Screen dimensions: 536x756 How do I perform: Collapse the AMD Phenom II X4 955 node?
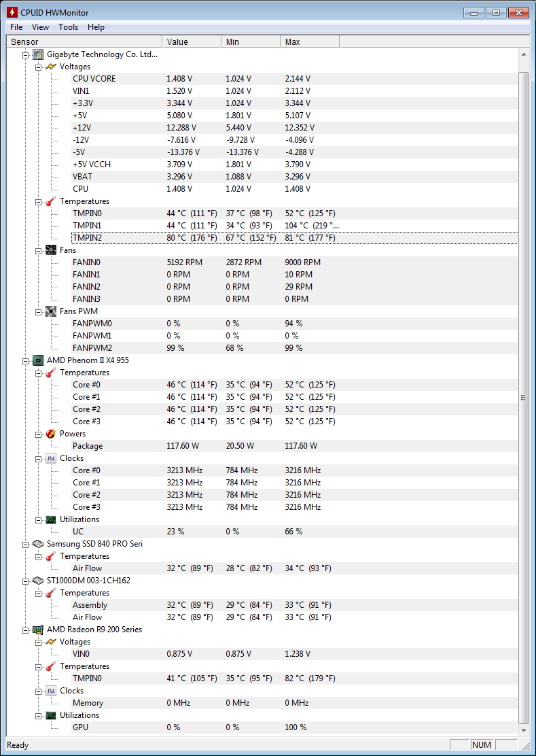[x=25, y=360]
